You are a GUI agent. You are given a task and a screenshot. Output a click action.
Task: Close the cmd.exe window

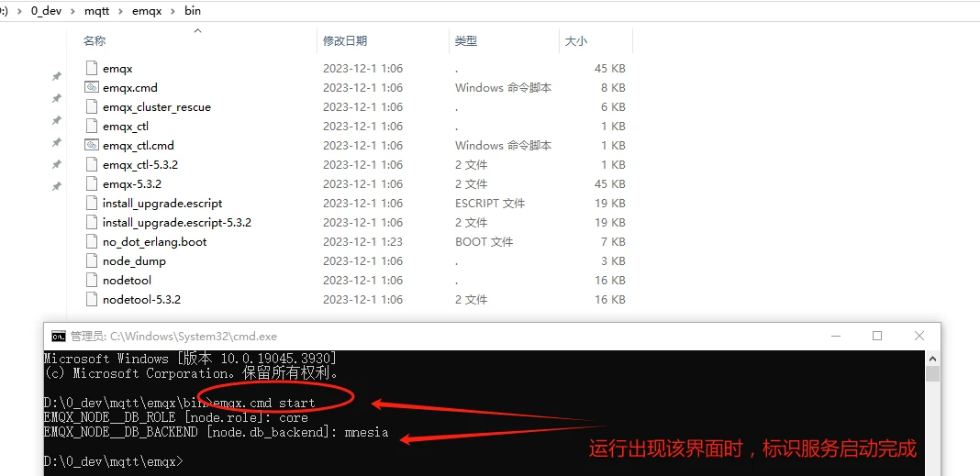[919, 336]
